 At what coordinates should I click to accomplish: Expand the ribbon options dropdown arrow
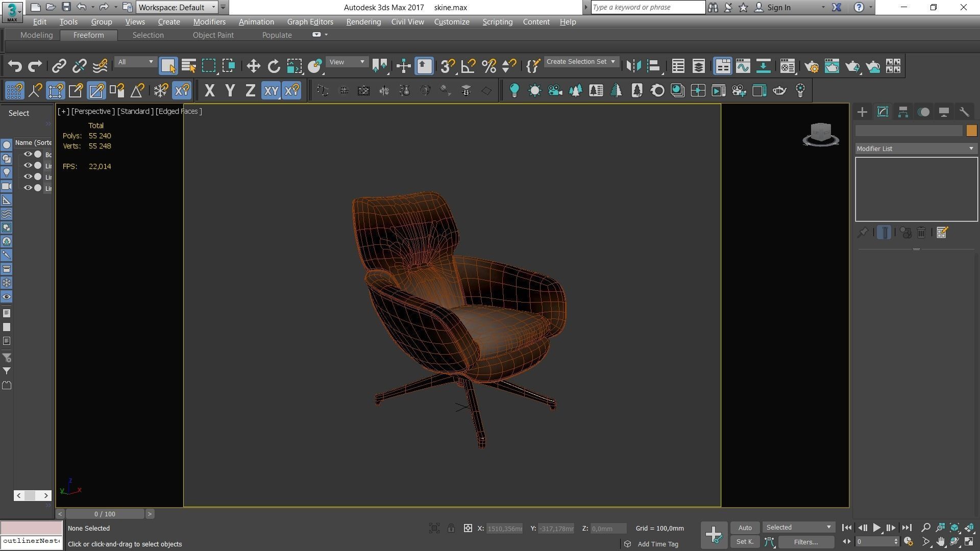(326, 35)
